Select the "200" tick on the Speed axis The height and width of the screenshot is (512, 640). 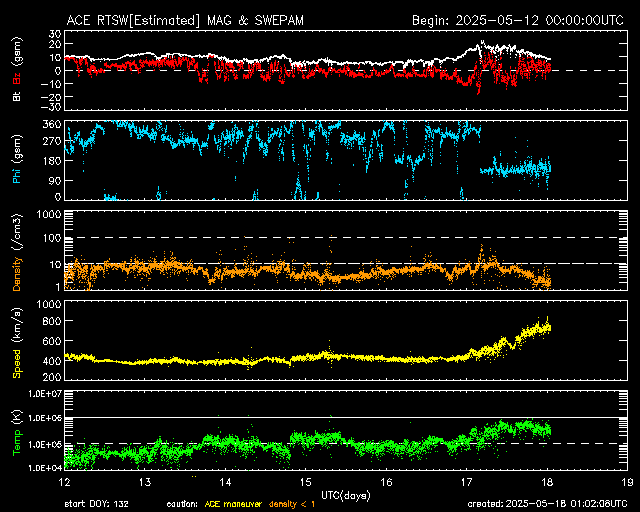(x=52, y=377)
